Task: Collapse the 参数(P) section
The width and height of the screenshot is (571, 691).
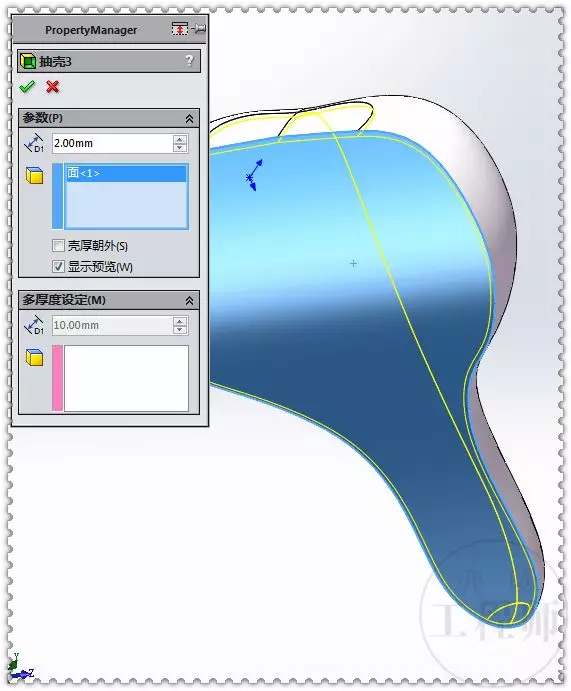Action: 189,119
